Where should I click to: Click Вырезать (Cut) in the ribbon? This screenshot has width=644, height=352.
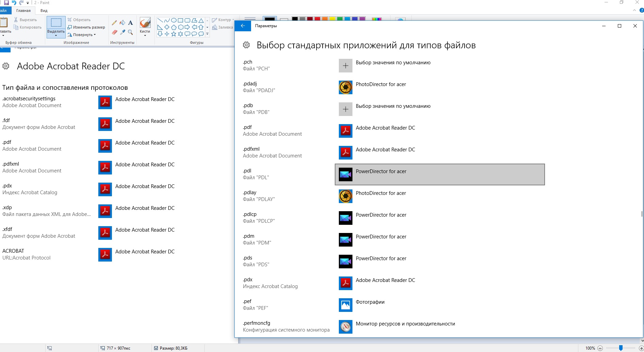coord(26,20)
